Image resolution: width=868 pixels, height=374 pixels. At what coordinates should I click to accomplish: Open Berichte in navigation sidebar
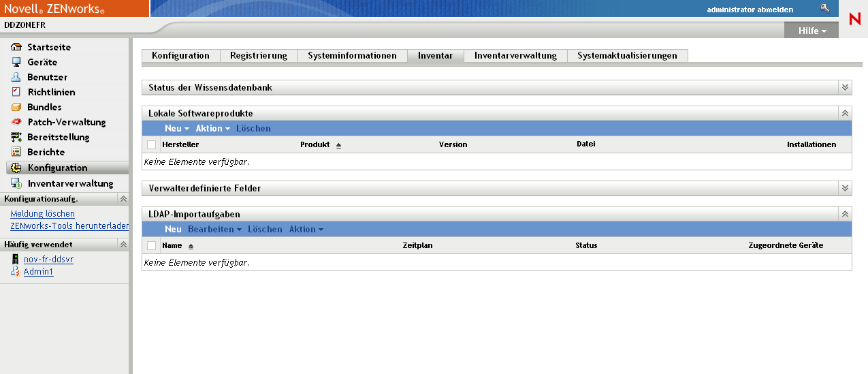(x=46, y=152)
